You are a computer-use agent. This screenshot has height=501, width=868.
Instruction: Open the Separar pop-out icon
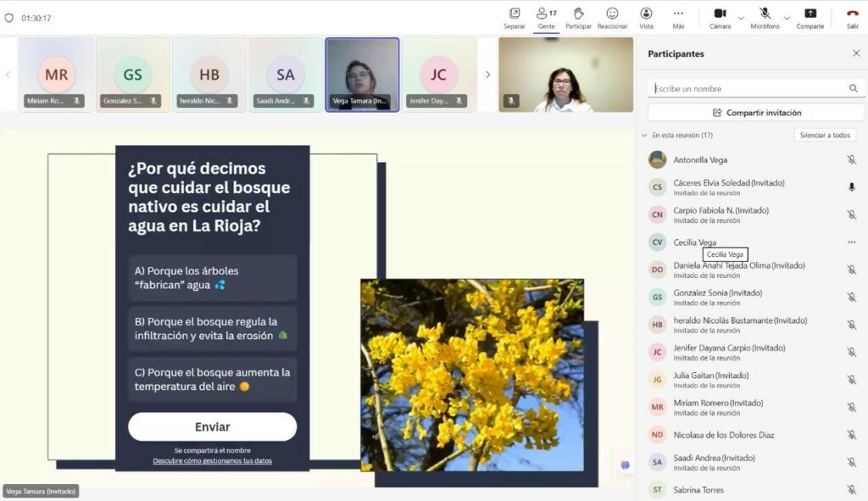tap(514, 14)
